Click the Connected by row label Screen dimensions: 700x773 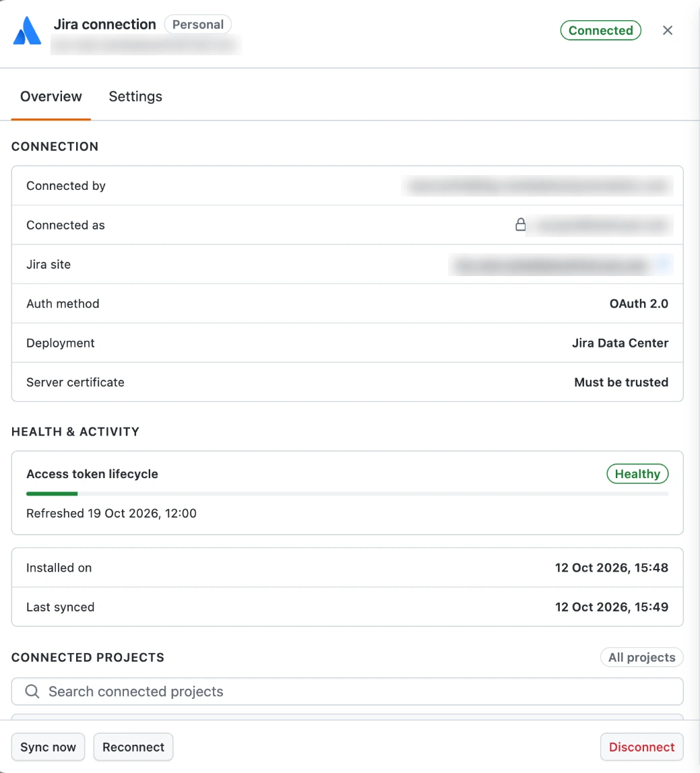65,186
